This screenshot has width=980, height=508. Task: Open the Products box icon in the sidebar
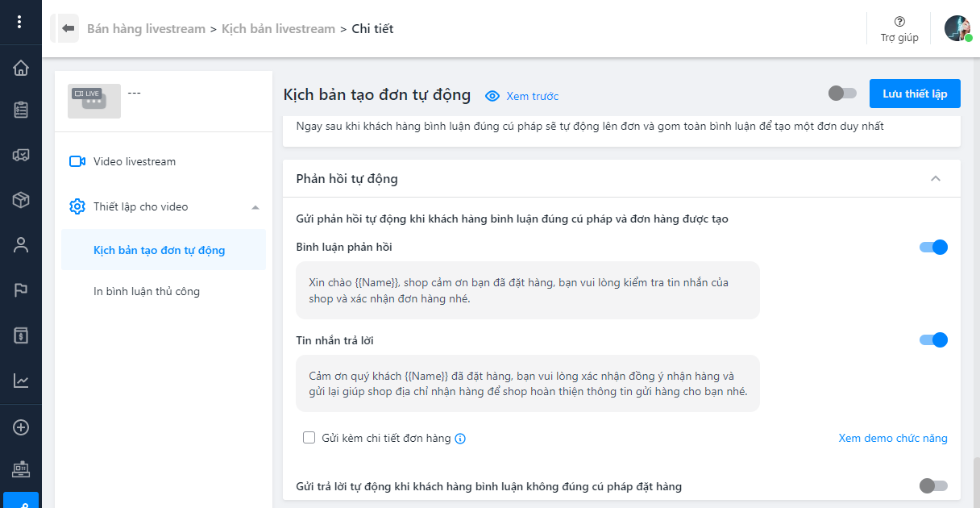[21, 200]
